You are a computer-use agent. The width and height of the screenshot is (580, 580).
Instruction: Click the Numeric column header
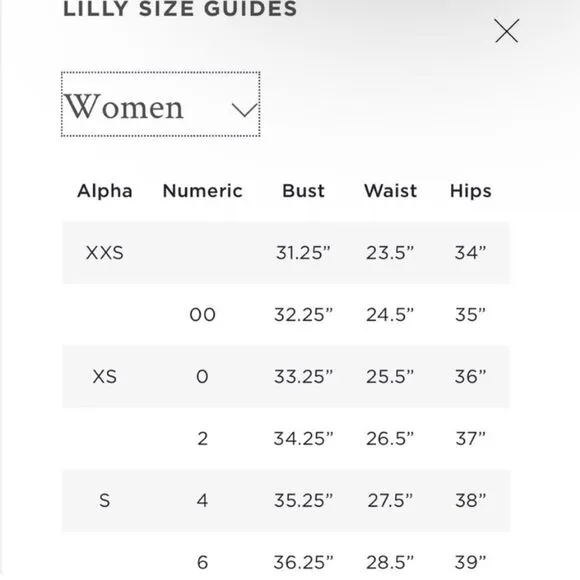[x=202, y=191]
